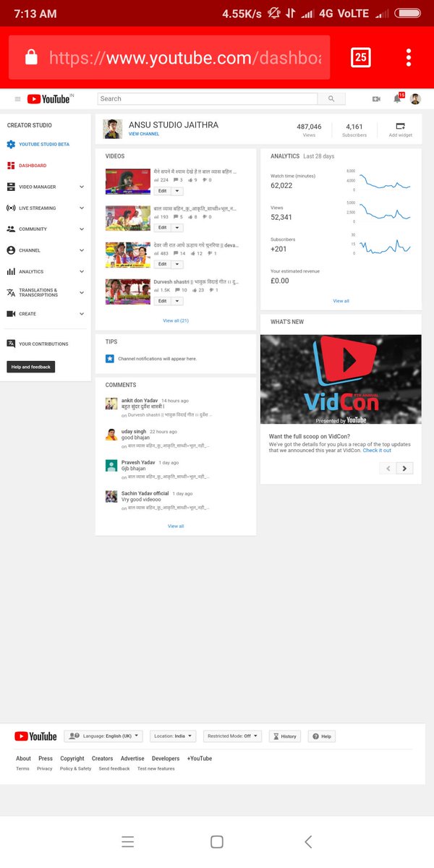Screen dimensions: 434x868
Task: Expand the Translations & Transcriptions section
Action: point(81,292)
